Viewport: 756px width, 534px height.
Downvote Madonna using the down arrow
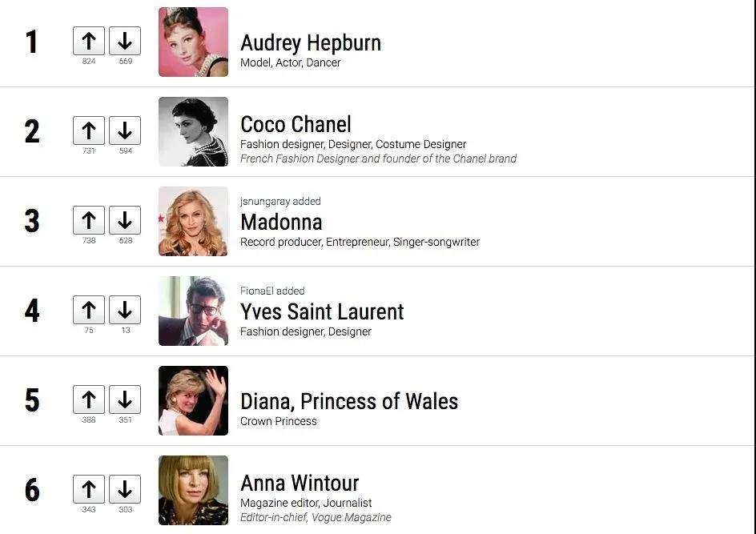pyautogui.click(x=125, y=220)
